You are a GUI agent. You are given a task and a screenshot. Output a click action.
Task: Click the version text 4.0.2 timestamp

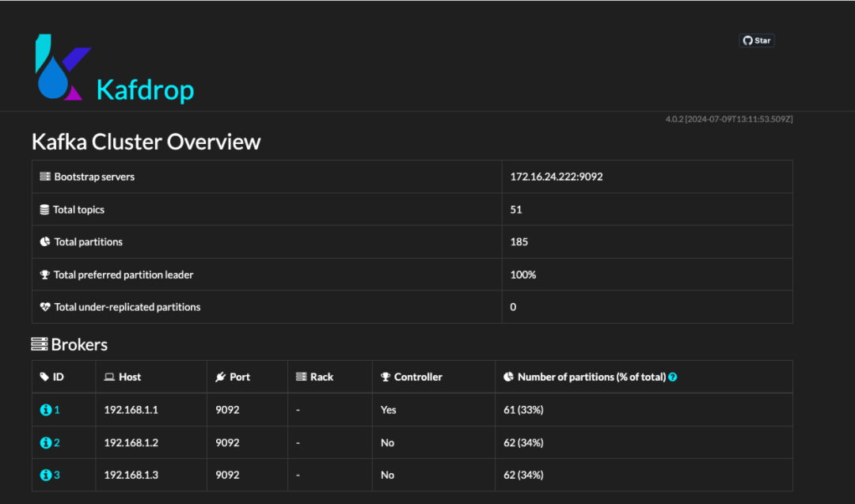[x=729, y=119]
